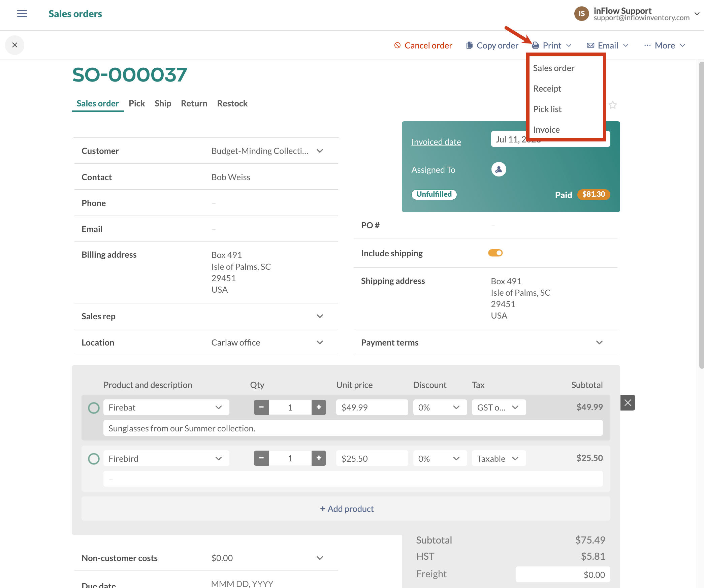Click the Copy order button
The image size is (704, 588).
pos(492,45)
